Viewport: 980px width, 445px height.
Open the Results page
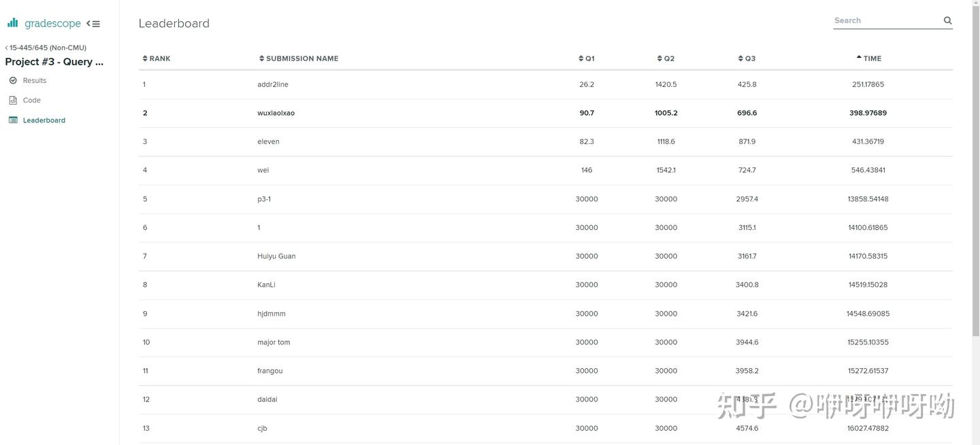tap(35, 80)
